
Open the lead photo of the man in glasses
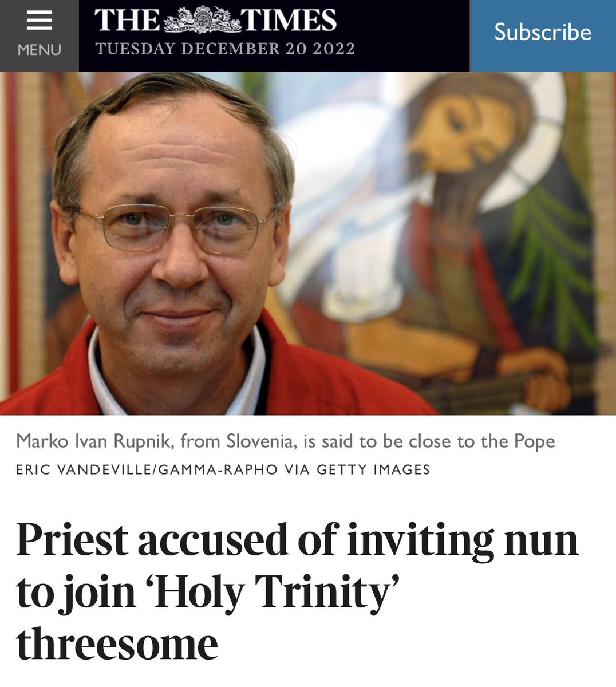pyautogui.click(x=308, y=243)
